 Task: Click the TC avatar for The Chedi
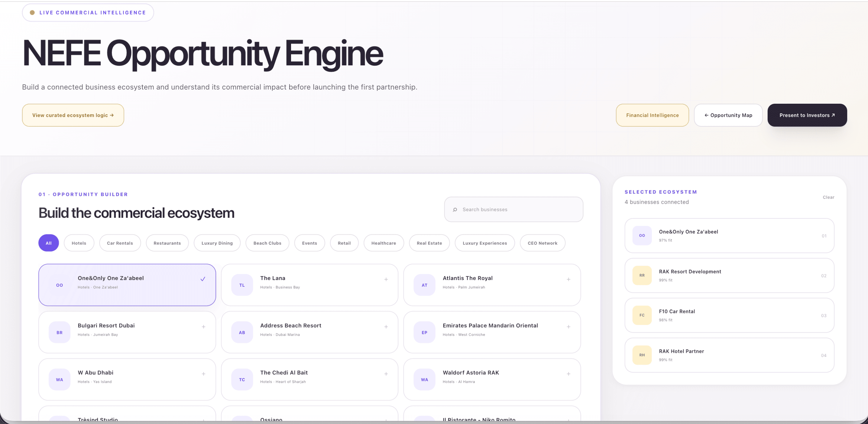pyautogui.click(x=242, y=380)
